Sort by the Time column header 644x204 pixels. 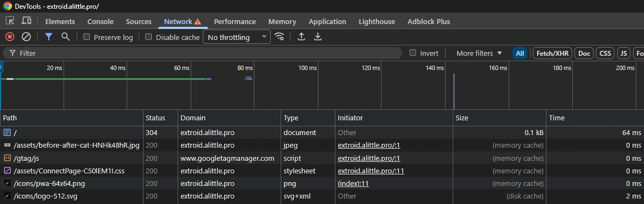(595, 118)
